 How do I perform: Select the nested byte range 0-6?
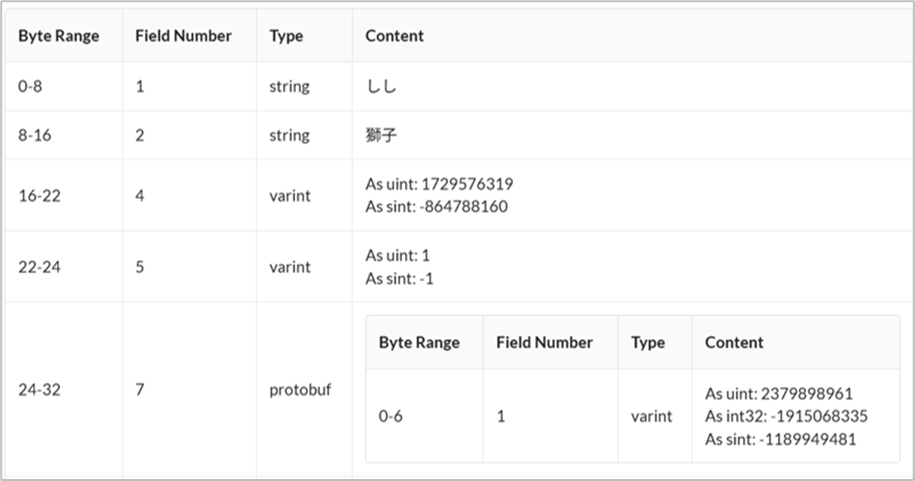(x=390, y=416)
